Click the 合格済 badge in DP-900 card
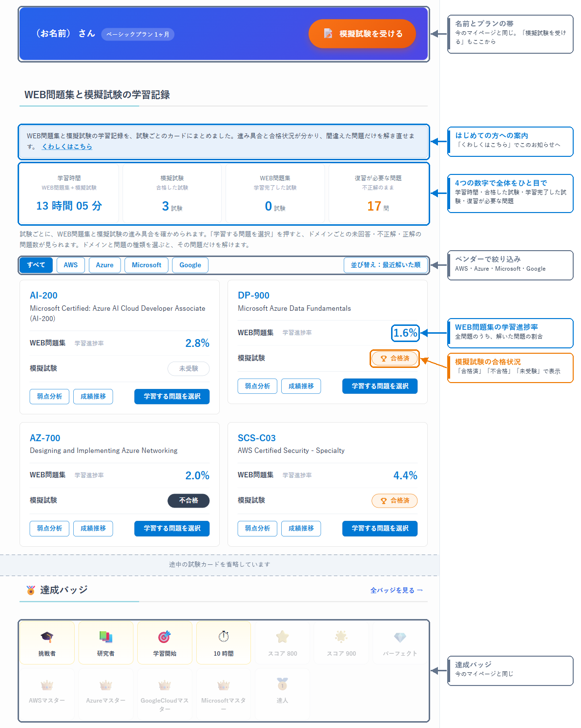Image resolution: width=581 pixels, height=728 pixels. [x=394, y=358]
